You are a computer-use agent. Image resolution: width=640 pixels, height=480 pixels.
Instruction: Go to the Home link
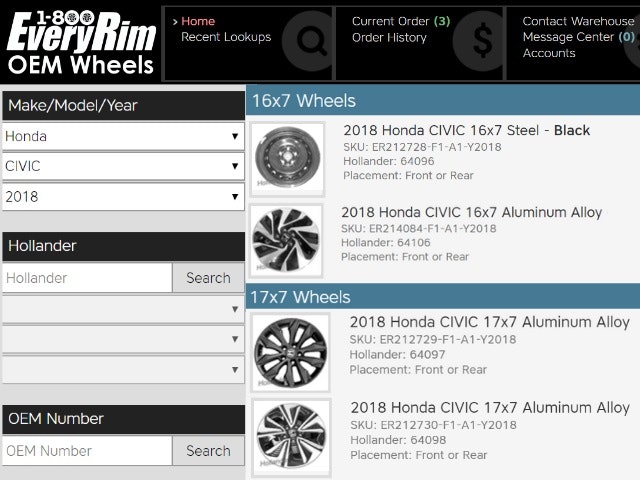tap(198, 21)
